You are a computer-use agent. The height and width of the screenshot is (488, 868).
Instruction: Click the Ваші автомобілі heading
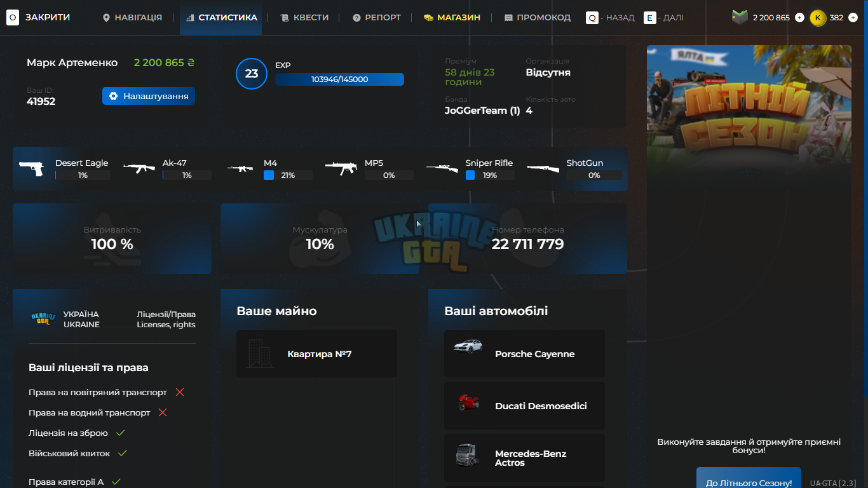[496, 311]
